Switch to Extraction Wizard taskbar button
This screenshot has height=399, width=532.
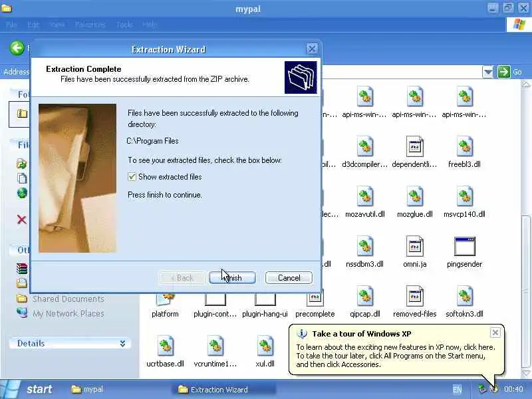(x=224, y=390)
